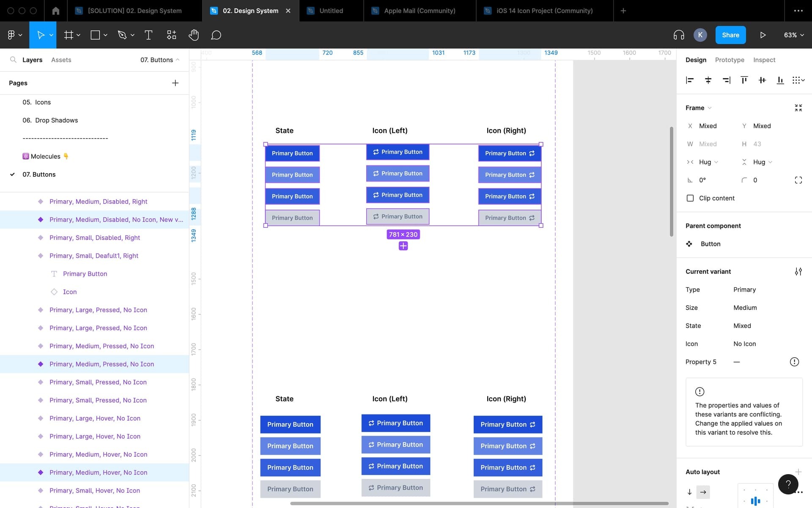Open iOS 14 Icon Project tab
The image size is (812, 508).
[x=544, y=11]
